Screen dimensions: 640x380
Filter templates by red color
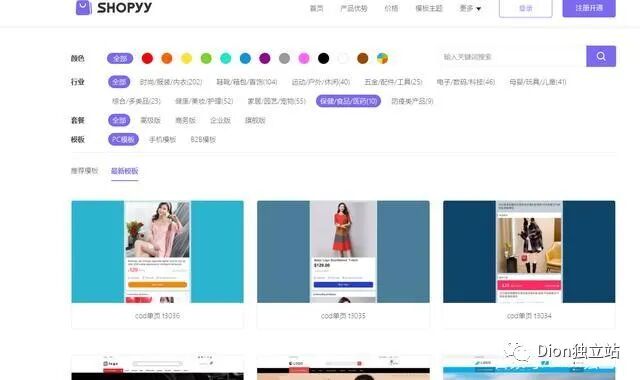click(x=147, y=58)
